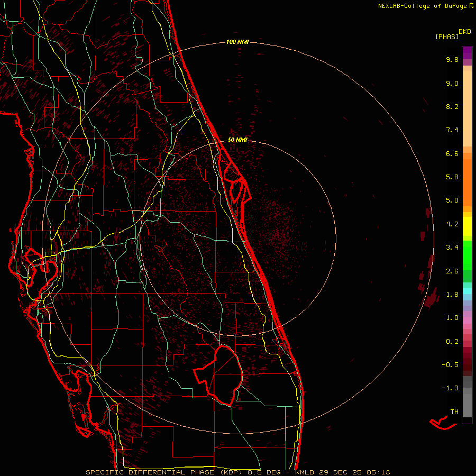The width and height of the screenshot is (476, 476).
Task: Click the [PHAS] label above colorbar
Action: [447, 37]
